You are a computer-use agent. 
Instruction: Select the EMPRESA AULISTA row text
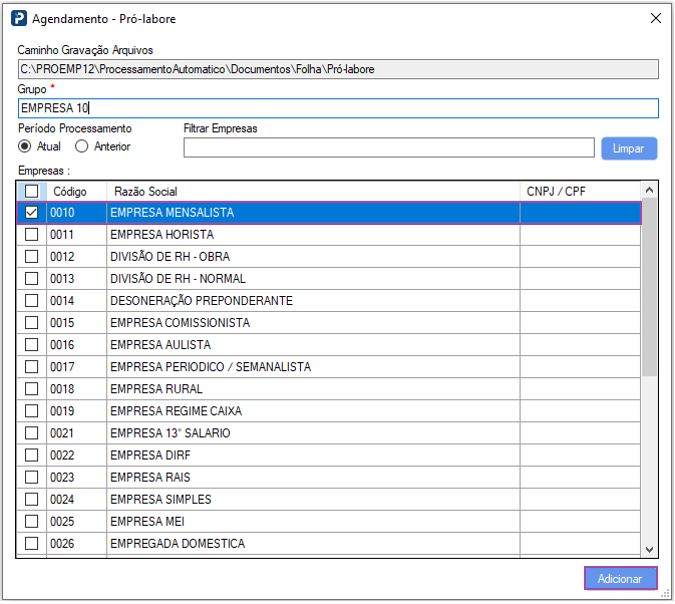[x=161, y=345]
